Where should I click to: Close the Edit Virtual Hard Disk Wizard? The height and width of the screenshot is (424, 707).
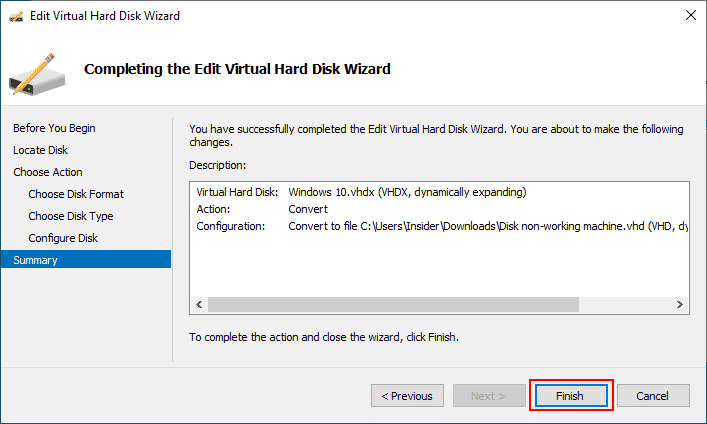point(690,15)
